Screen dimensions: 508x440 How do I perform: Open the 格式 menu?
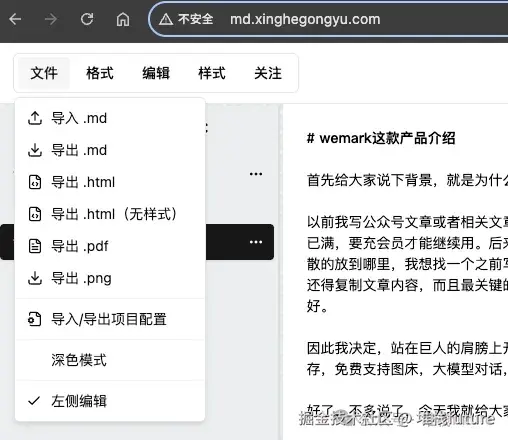pos(100,73)
